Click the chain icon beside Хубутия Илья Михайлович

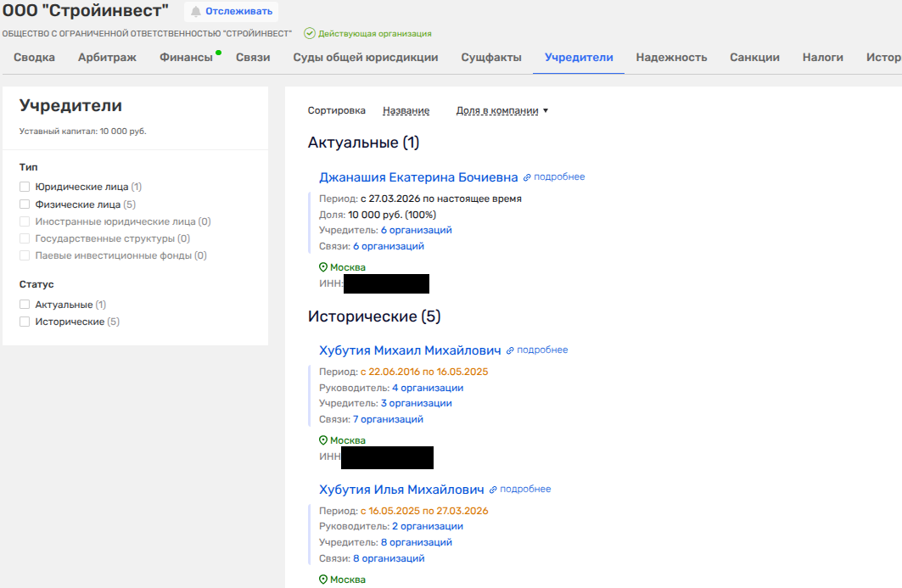point(493,490)
